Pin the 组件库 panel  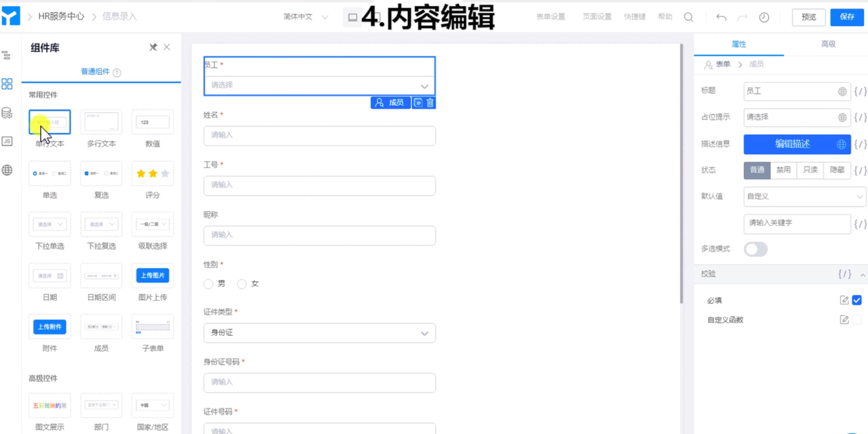coord(153,47)
